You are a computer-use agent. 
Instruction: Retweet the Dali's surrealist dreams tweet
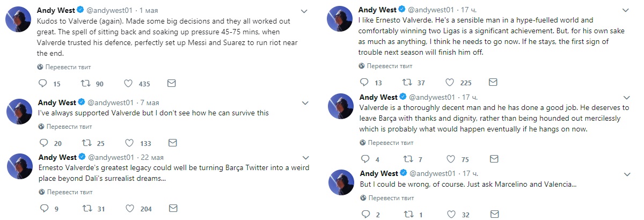(x=85, y=209)
